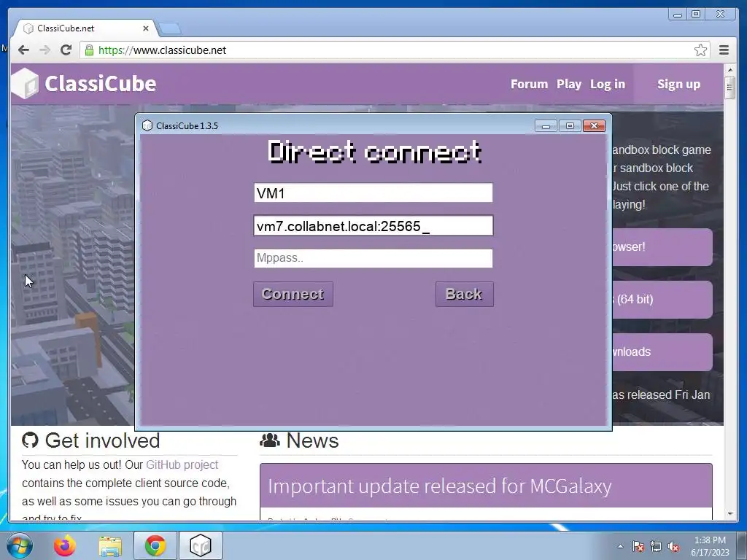This screenshot has height=560, width=747.
Task: Click the ClassiCube 1.3.5 window title icon
Action: [x=147, y=125]
